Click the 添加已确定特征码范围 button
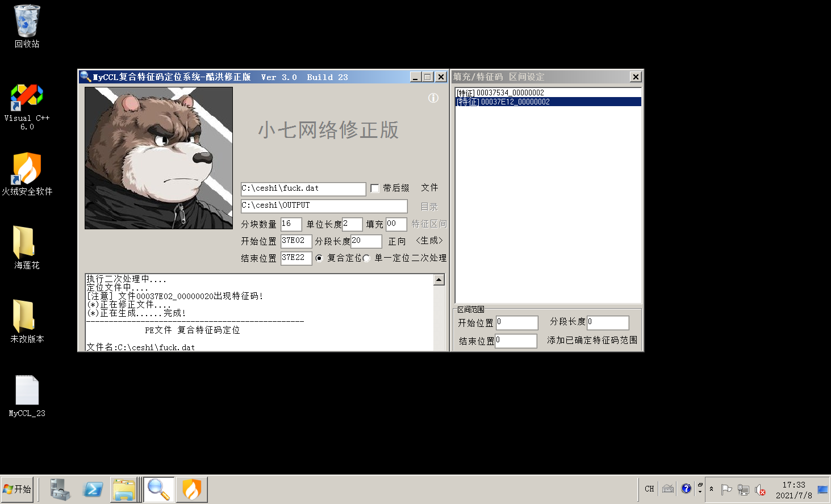 click(592, 341)
